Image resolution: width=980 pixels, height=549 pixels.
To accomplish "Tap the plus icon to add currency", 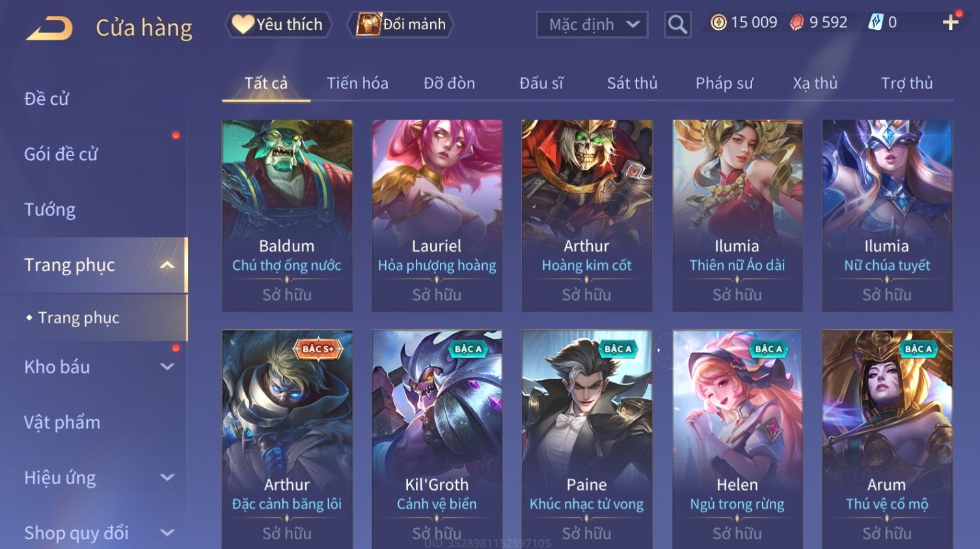I will 951,22.
